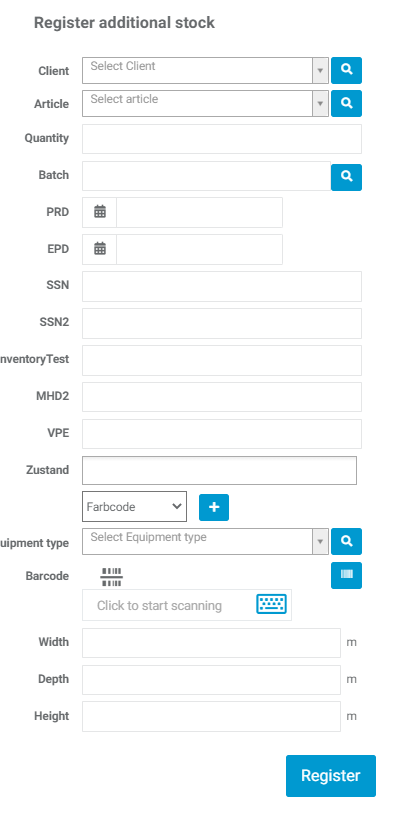Expand the Select Client dropdown arrow

(x=320, y=70)
